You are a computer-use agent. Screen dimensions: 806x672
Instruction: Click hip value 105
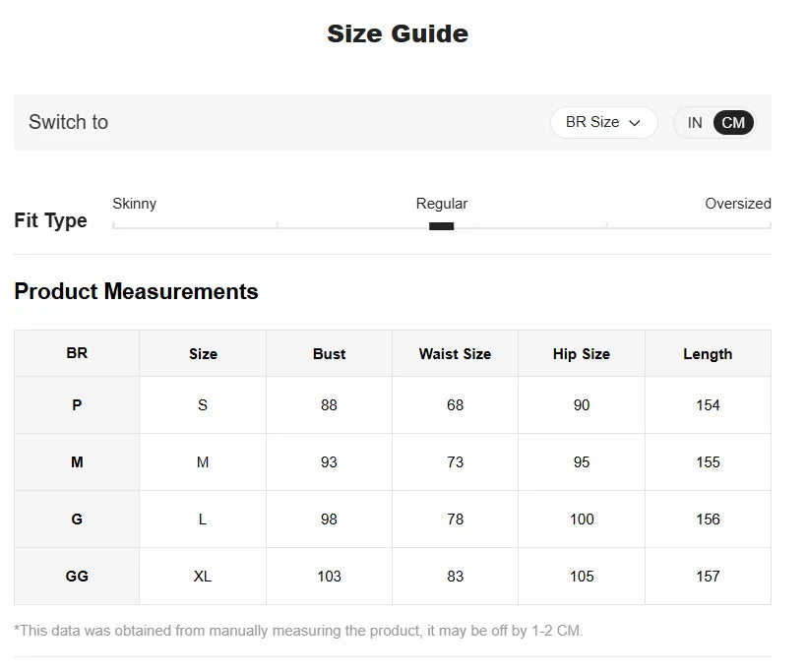pyautogui.click(x=582, y=576)
